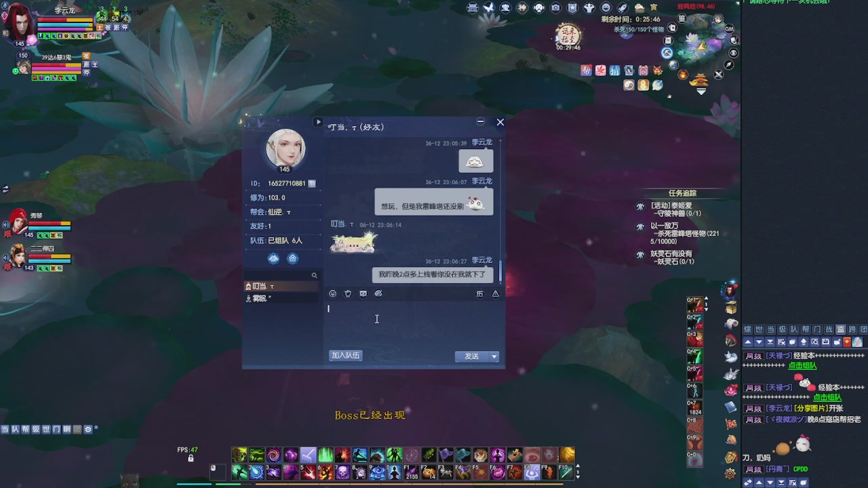Open the camera screenshot icon in top bar
The height and width of the screenshot is (488, 868).
[555, 7]
